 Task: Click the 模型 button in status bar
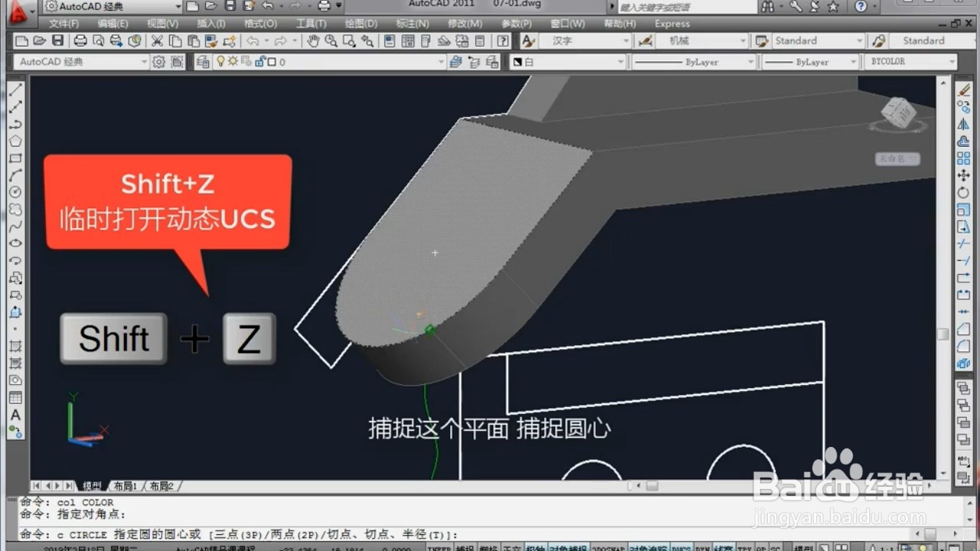coord(803,547)
